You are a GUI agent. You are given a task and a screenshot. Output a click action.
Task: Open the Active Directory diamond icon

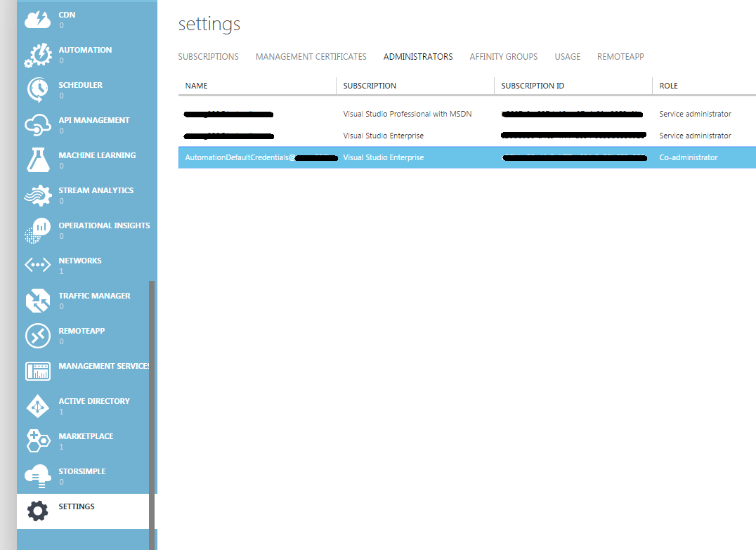(38, 406)
